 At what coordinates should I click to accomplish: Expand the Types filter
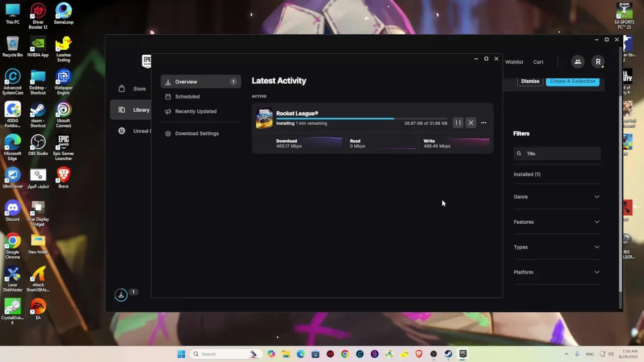click(556, 247)
